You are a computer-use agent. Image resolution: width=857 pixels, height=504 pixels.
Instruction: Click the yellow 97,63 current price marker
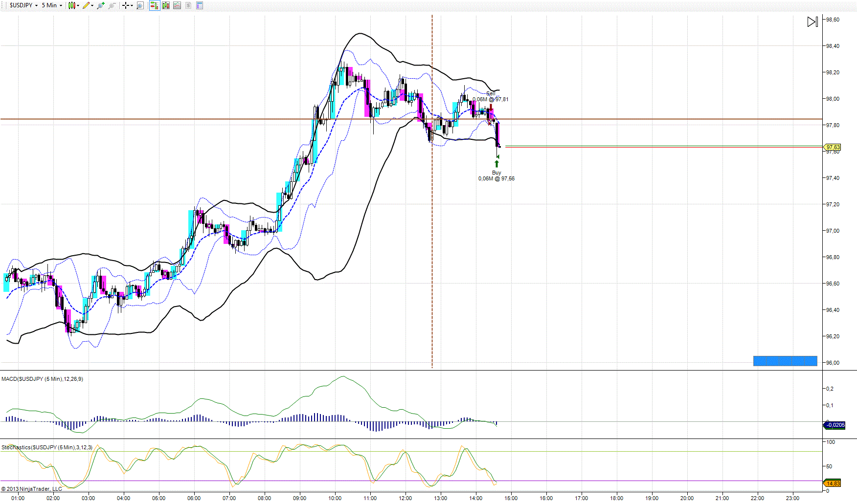tap(833, 147)
